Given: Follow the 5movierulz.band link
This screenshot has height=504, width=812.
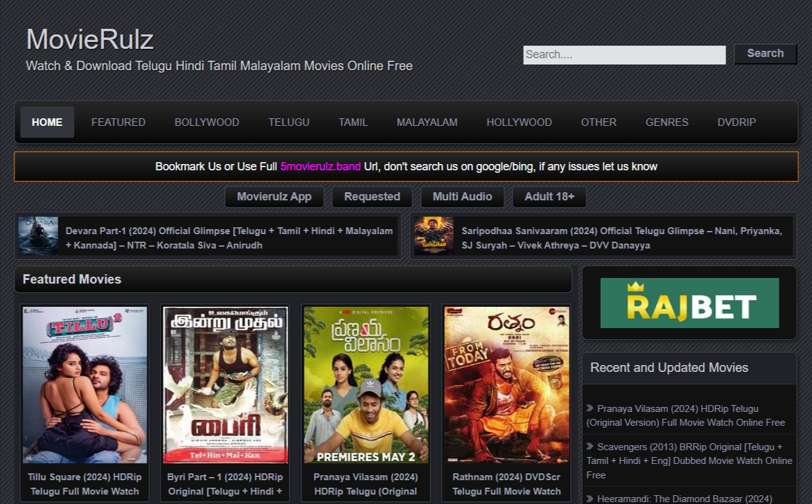Looking at the screenshot, I should click(320, 167).
